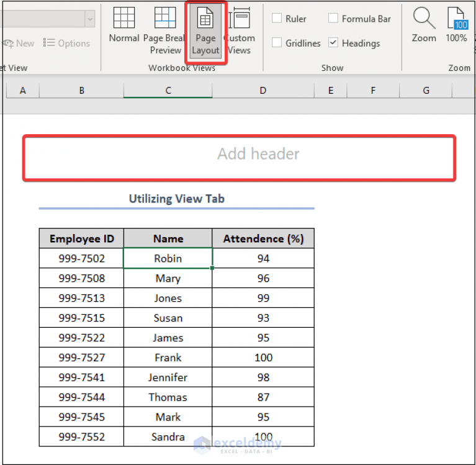The image size is (476, 465).
Task: Select cell containing 999-7502
Action: (81, 258)
